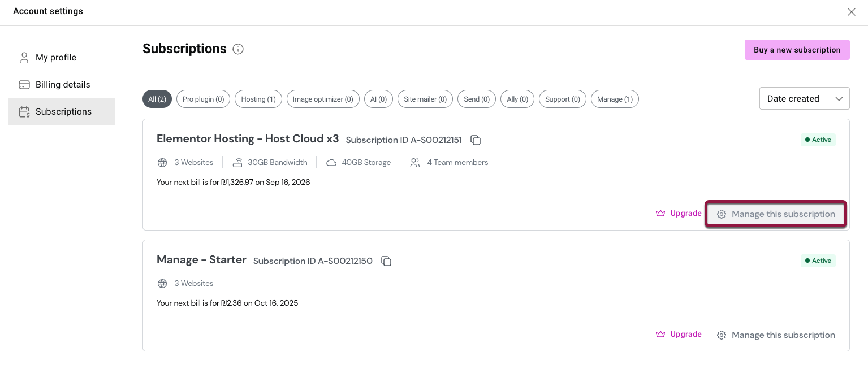Go to Billing details section
The image size is (868, 382).
click(x=62, y=85)
